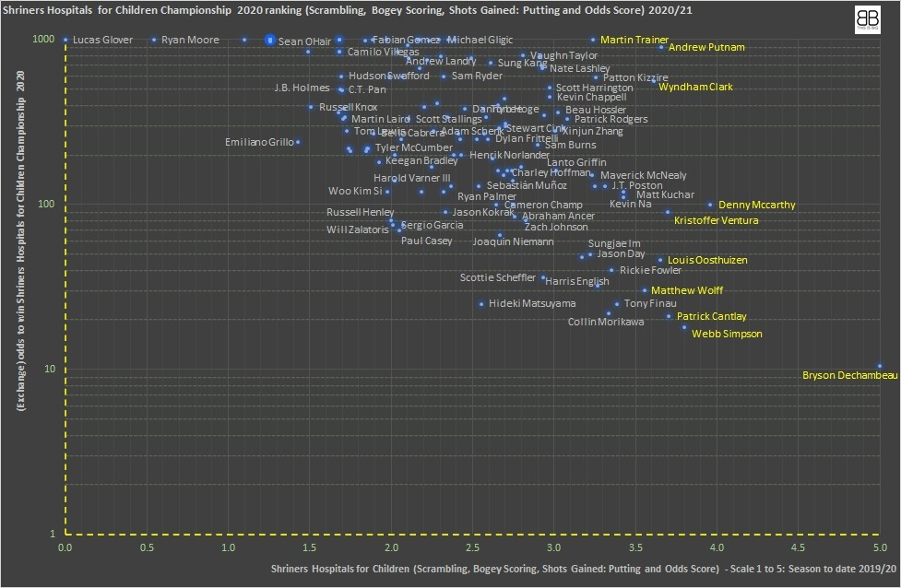Select the 'Tony Finau' label
This screenshot has height=588, width=901.
[650, 304]
